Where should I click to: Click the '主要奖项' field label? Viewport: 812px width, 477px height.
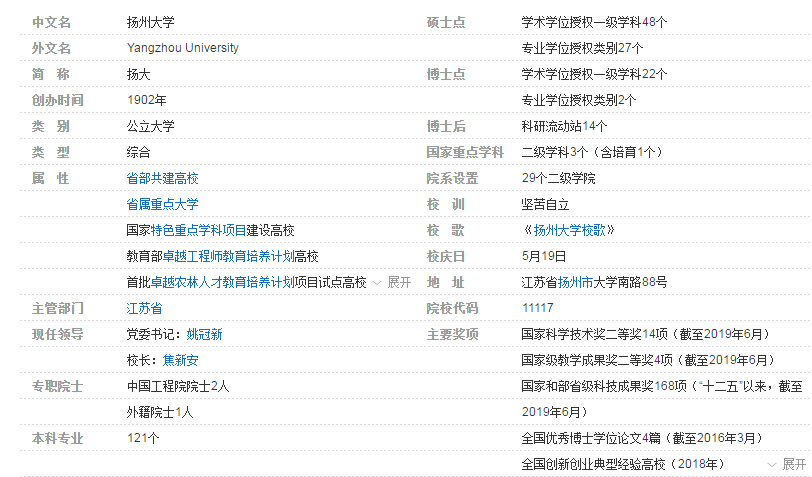click(452, 334)
